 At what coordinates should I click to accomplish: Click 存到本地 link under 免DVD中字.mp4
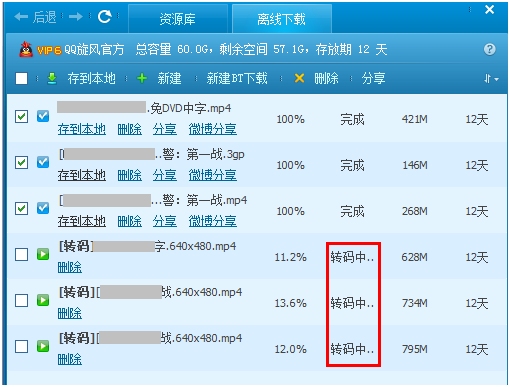(82, 129)
